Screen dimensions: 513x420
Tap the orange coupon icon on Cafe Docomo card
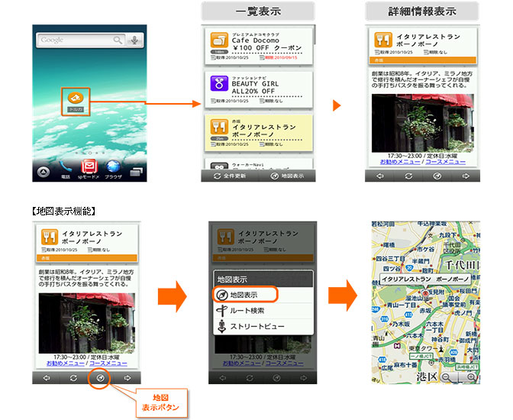219,40
